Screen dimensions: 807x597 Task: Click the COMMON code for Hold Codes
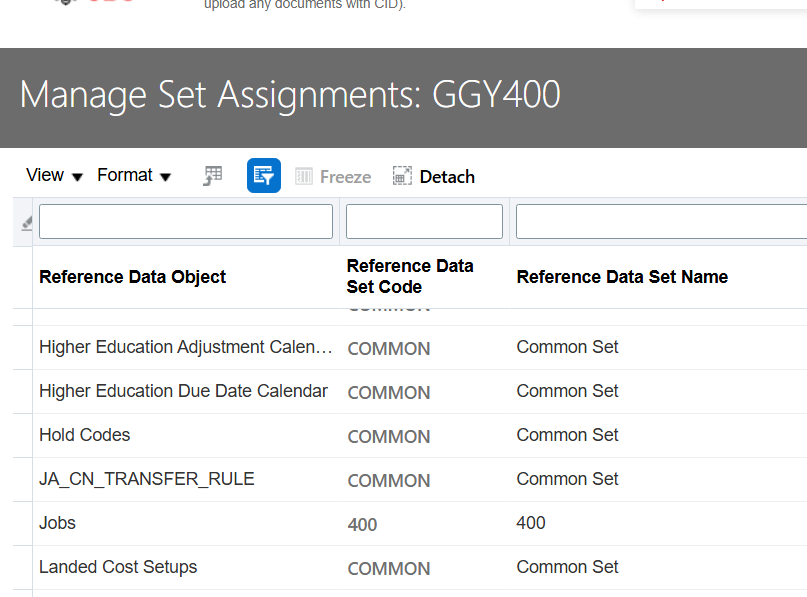pyautogui.click(x=389, y=437)
